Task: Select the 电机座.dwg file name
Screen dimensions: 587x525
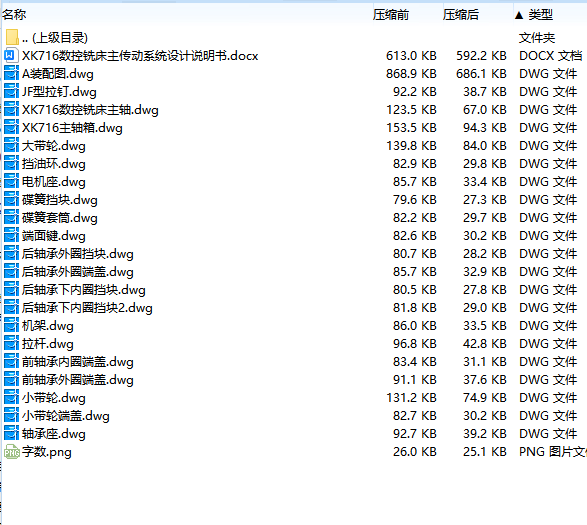Action: 54,182
